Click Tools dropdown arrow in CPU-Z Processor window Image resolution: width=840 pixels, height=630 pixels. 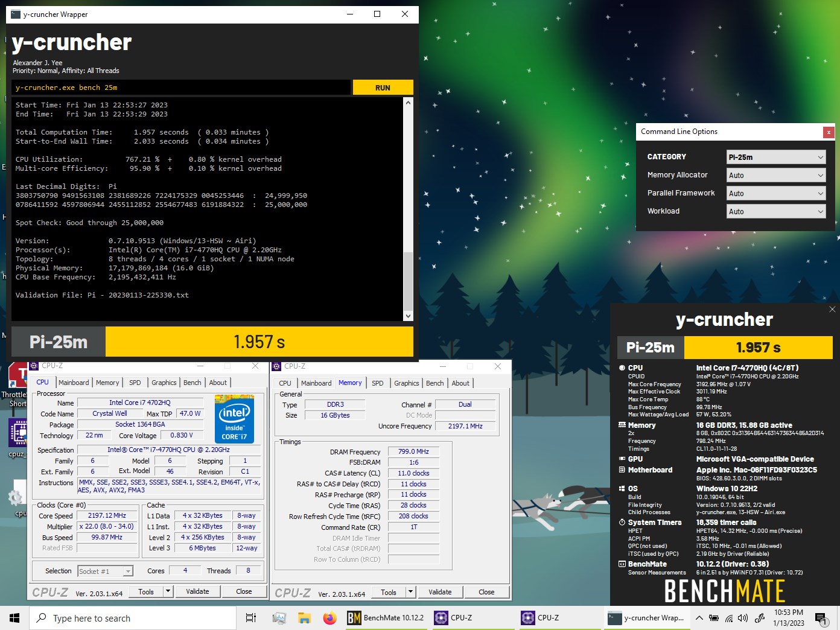168,591
